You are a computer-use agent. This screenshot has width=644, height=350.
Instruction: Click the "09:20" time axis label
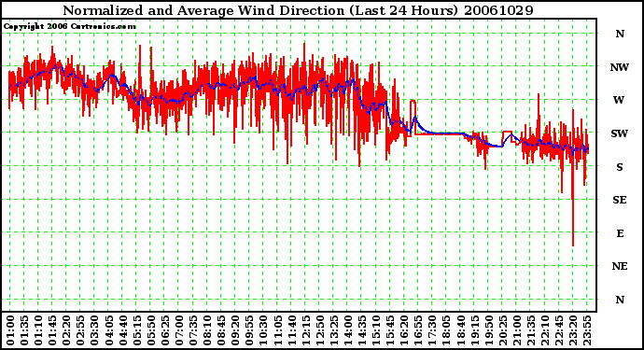coord(235,330)
